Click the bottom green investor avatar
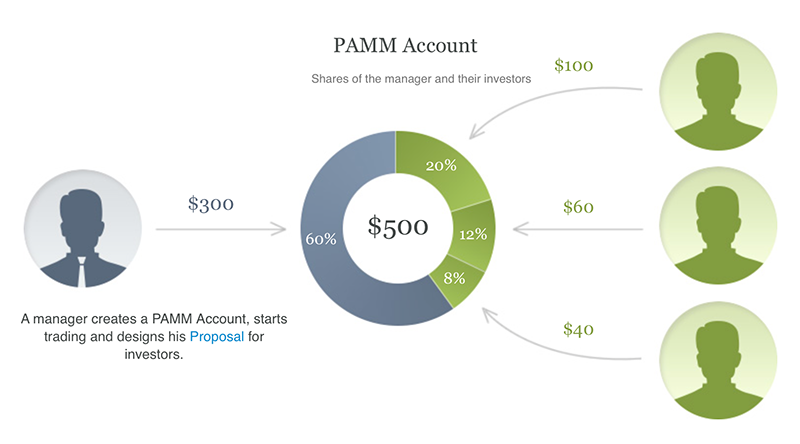Image resolution: width=800 pixels, height=444 pixels. 718,360
